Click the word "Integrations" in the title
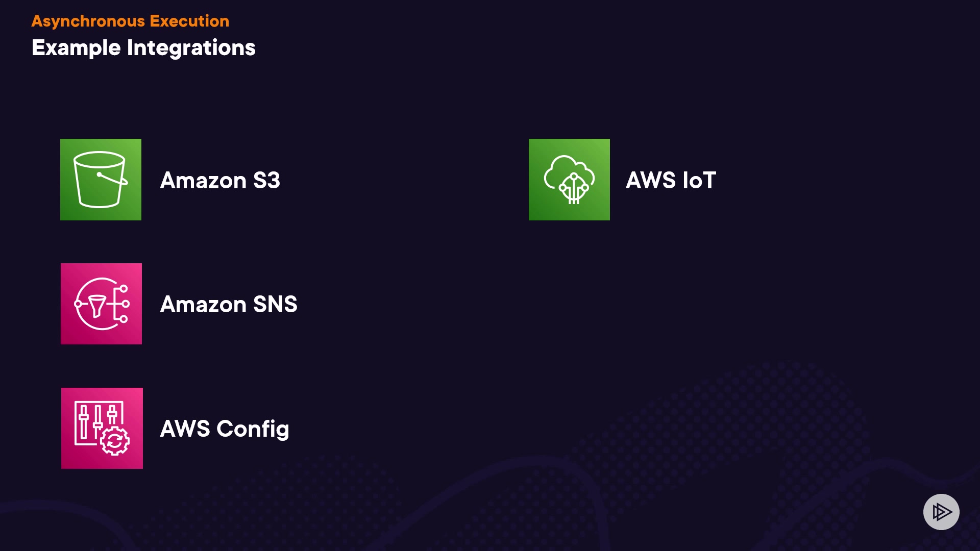The width and height of the screenshot is (980, 551). [x=191, y=48]
